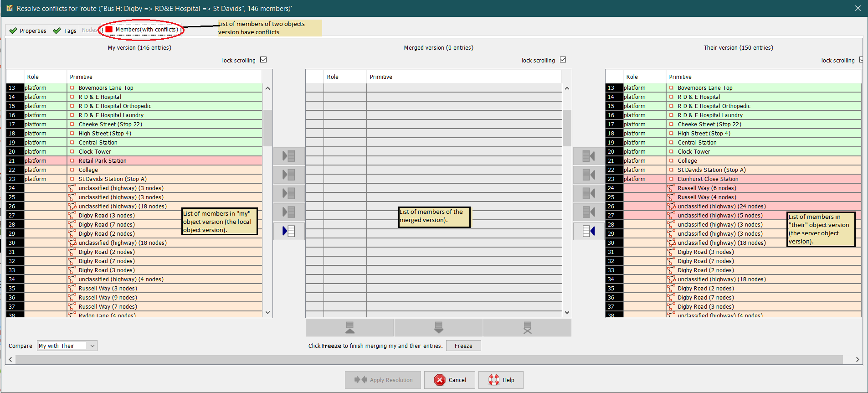Screen dimensions: 868x393
Task: Select Etonhurst Close Station in Their version
Action: pyautogui.click(x=708, y=179)
